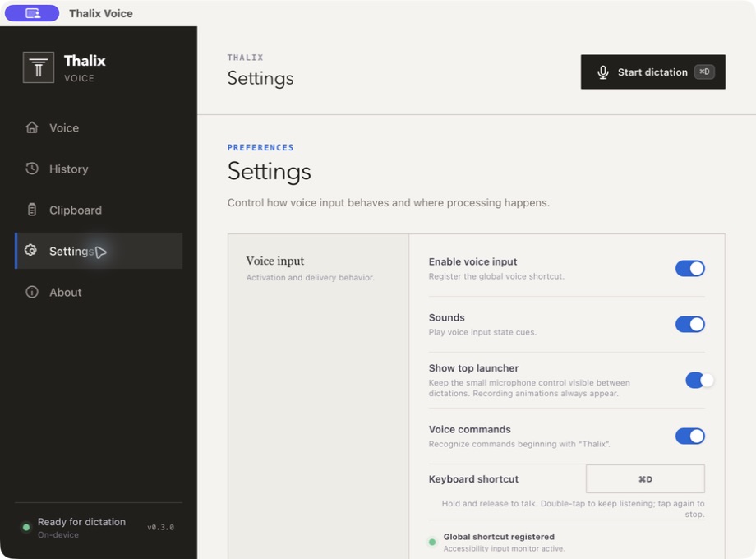
Task: Open the Voice section in sidebar
Action: pyautogui.click(x=99, y=127)
